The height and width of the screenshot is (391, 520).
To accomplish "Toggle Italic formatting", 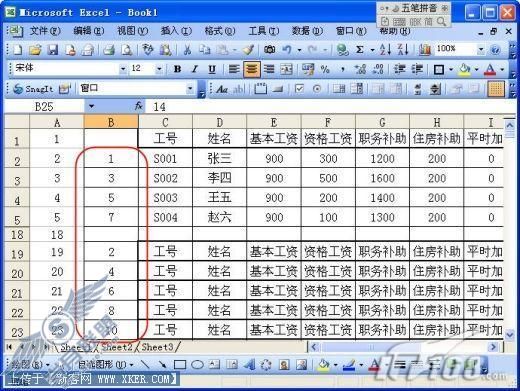I will (x=195, y=69).
